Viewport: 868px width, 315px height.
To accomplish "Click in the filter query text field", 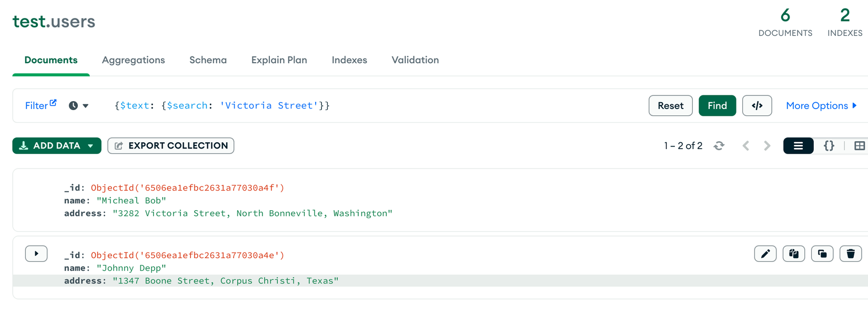I will (x=421, y=106).
